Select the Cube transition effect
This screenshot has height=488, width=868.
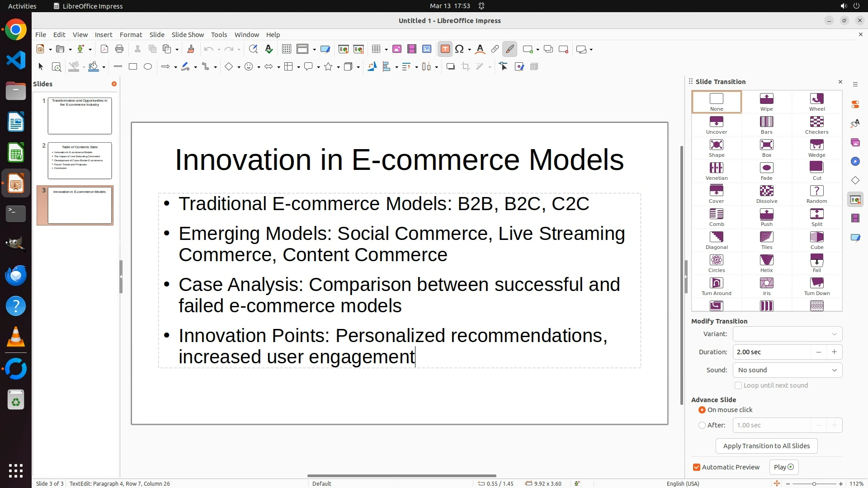pyautogui.click(x=816, y=240)
